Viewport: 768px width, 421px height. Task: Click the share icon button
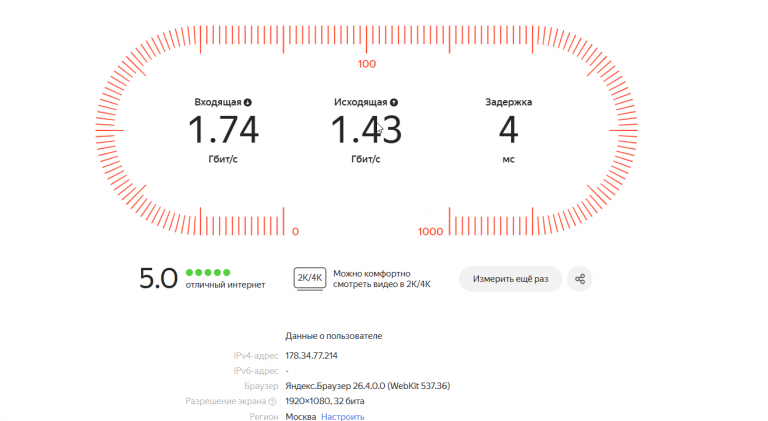tap(579, 279)
